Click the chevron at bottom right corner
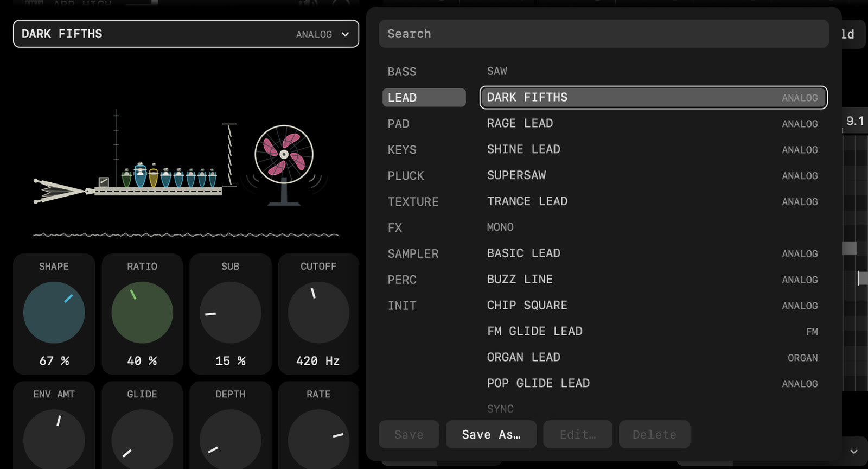 pos(854,452)
